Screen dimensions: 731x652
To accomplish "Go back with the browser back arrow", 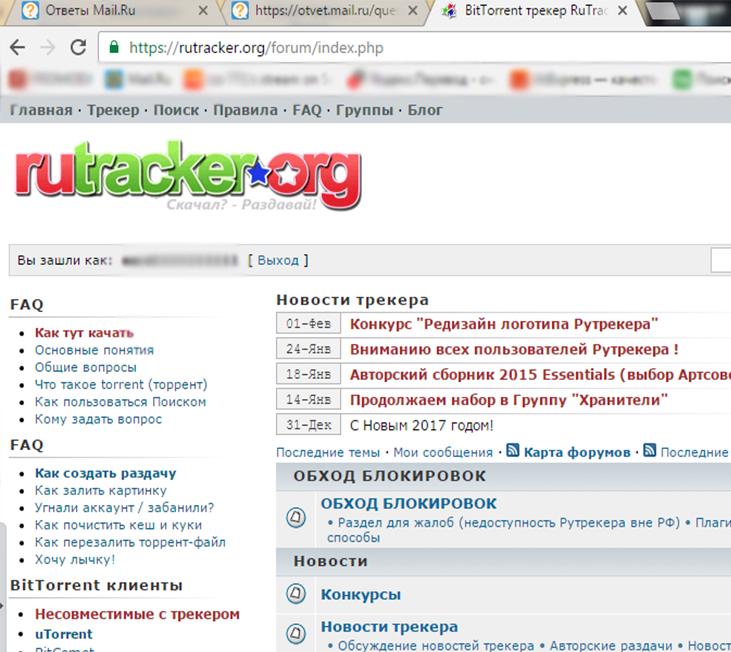I will pyautogui.click(x=18, y=47).
